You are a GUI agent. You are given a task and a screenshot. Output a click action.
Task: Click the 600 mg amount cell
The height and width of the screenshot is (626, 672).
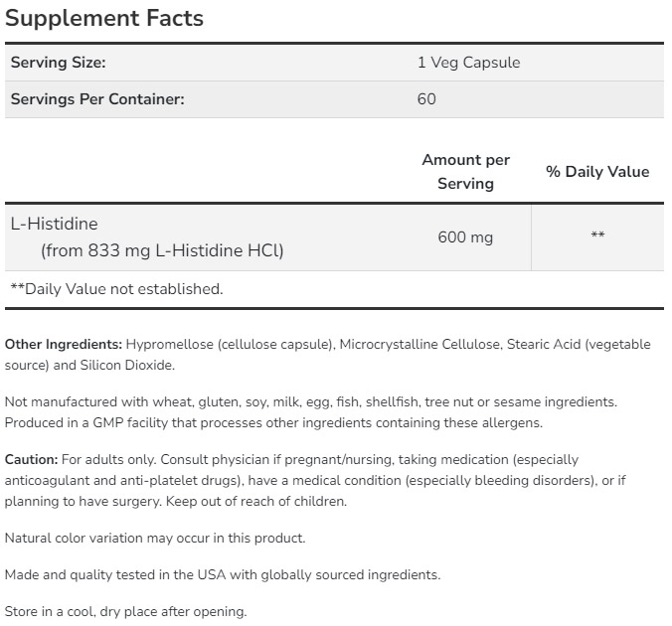coord(465,237)
